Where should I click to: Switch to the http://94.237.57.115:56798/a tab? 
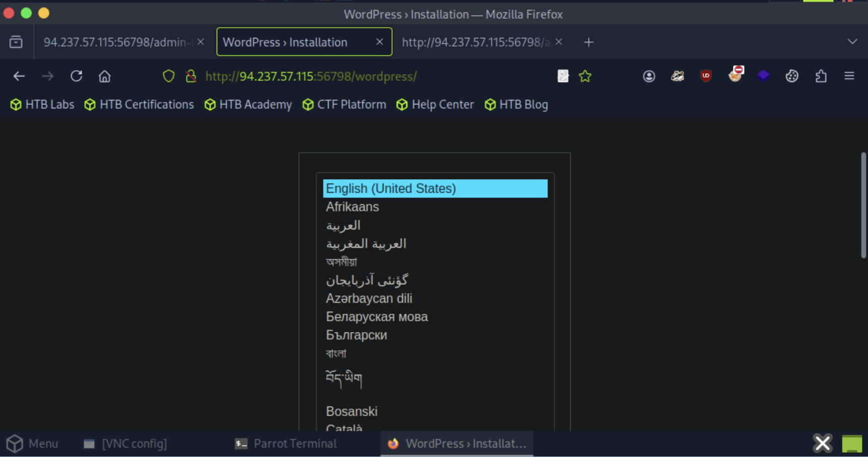point(475,42)
